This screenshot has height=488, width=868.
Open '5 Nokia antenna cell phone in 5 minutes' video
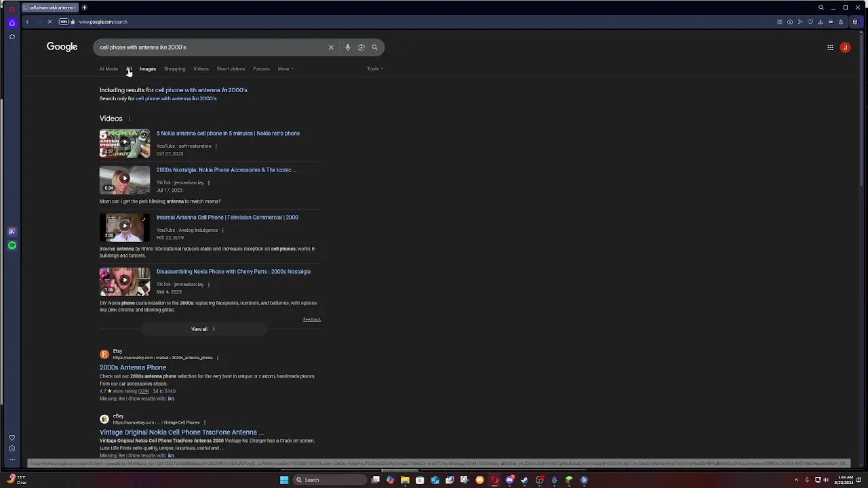coord(228,134)
